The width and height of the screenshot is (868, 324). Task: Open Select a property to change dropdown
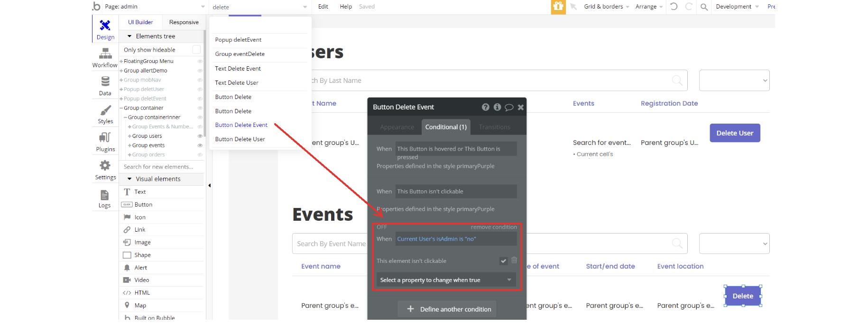pyautogui.click(x=446, y=280)
